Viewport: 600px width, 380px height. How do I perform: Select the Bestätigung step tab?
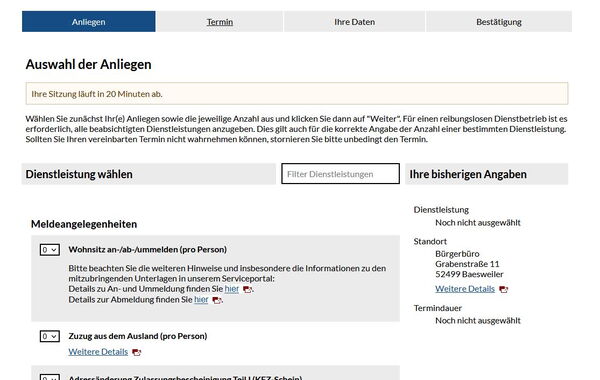tap(499, 21)
